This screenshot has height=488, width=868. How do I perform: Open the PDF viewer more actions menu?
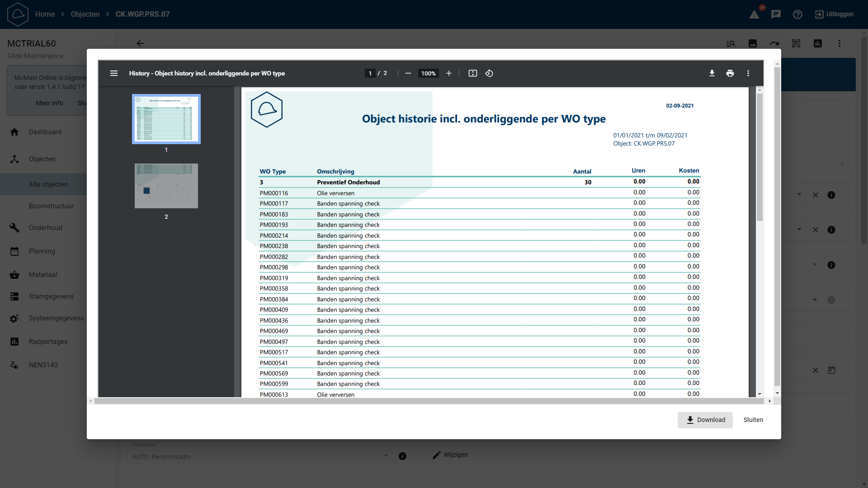click(748, 73)
